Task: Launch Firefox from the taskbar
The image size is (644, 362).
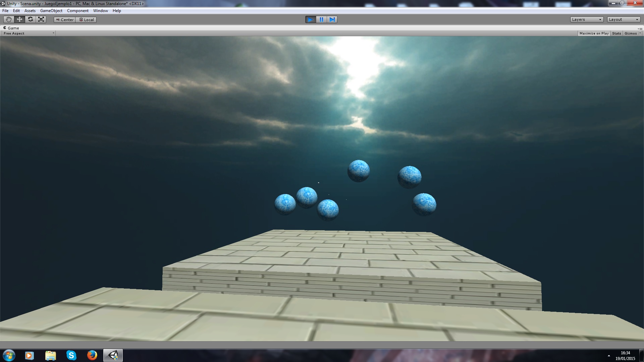Action: 92,355
